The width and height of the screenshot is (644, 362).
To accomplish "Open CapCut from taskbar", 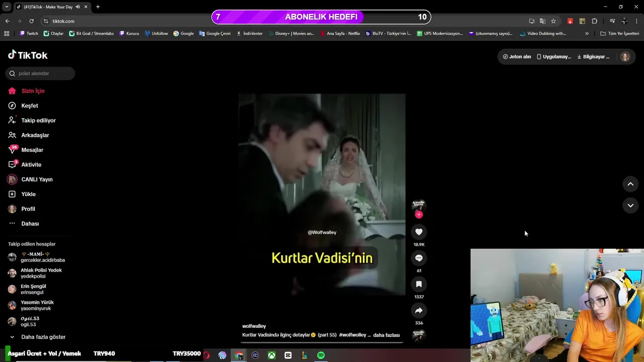I will click(288, 355).
